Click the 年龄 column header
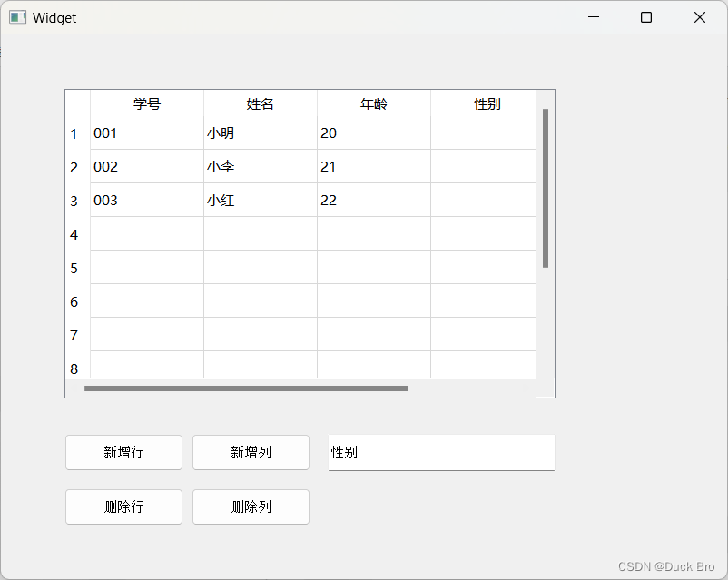728x580 pixels. click(x=373, y=103)
